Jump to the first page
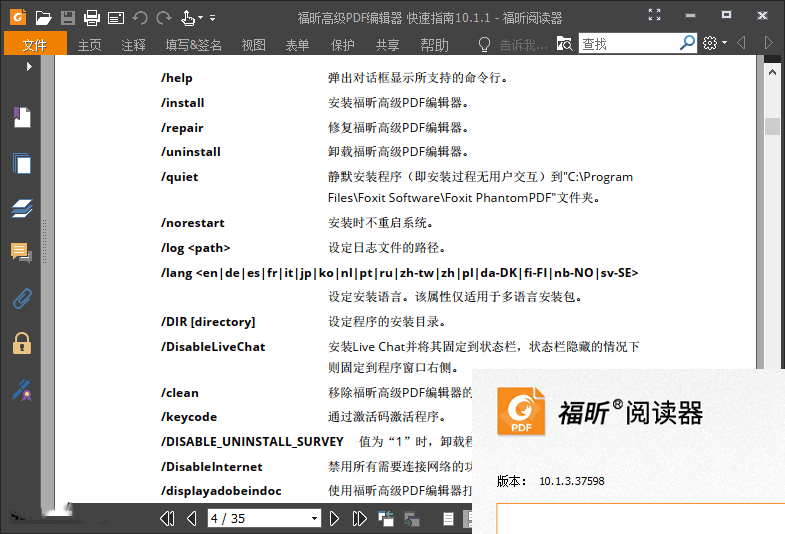Image resolution: width=785 pixels, height=534 pixels. 168,518
